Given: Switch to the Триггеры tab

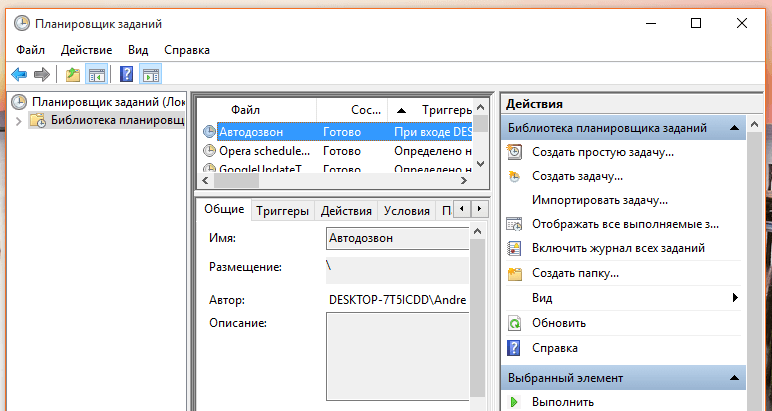Looking at the screenshot, I should 282,211.
